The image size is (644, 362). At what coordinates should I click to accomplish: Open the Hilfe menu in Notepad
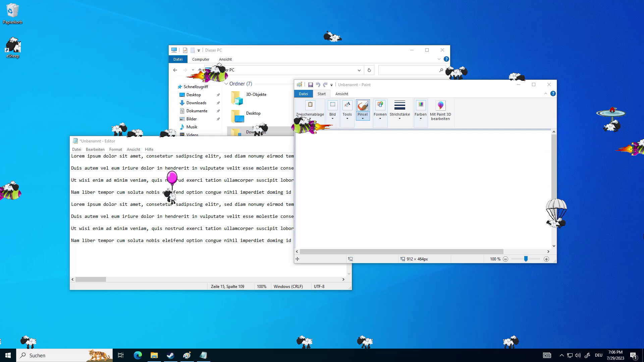click(149, 149)
